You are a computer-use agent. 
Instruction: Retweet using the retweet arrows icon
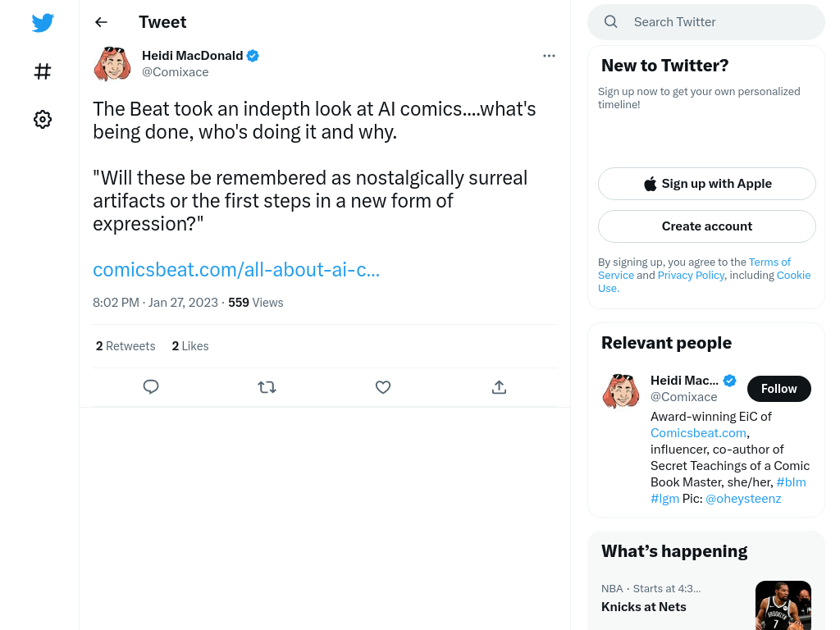point(267,387)
